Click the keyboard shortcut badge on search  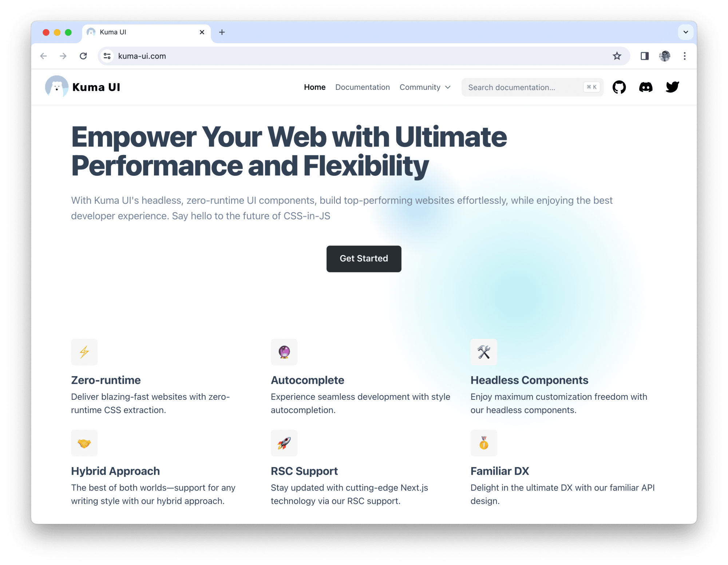tap(591, 87)
